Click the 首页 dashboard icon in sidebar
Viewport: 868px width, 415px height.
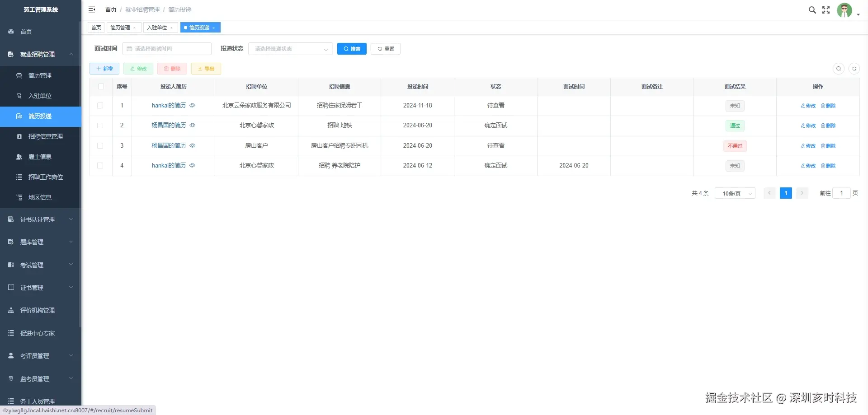point(11,32)
